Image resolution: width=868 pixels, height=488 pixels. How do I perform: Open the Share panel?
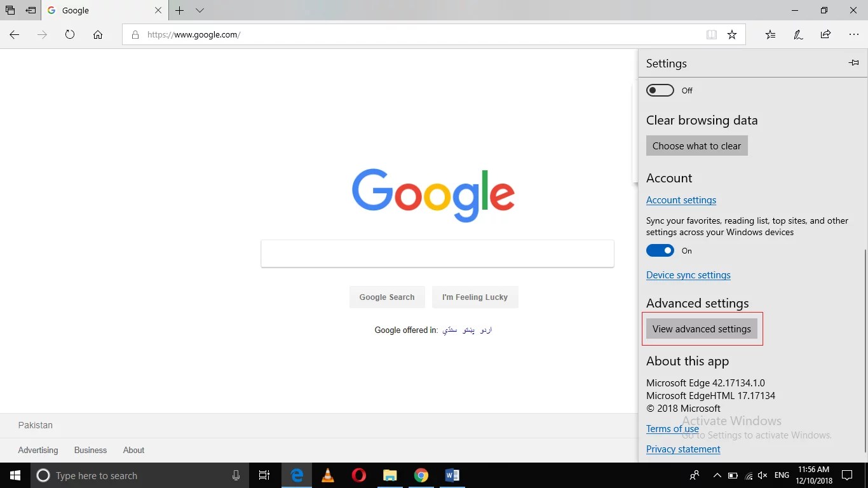[825, 35]
